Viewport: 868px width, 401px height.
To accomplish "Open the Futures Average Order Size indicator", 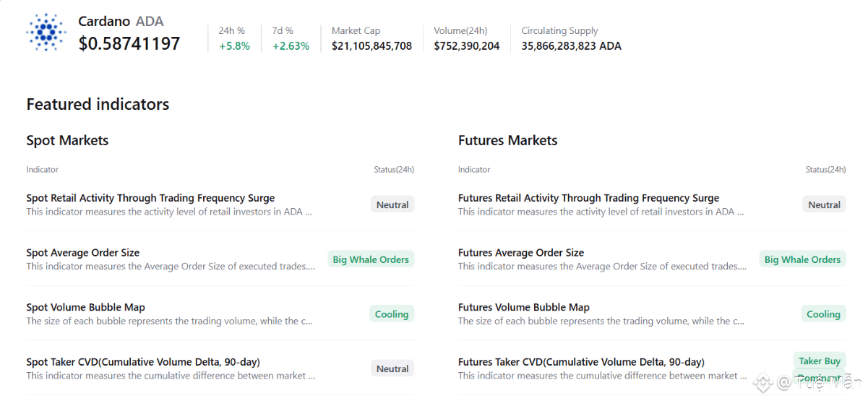I will tap(521, 253).
